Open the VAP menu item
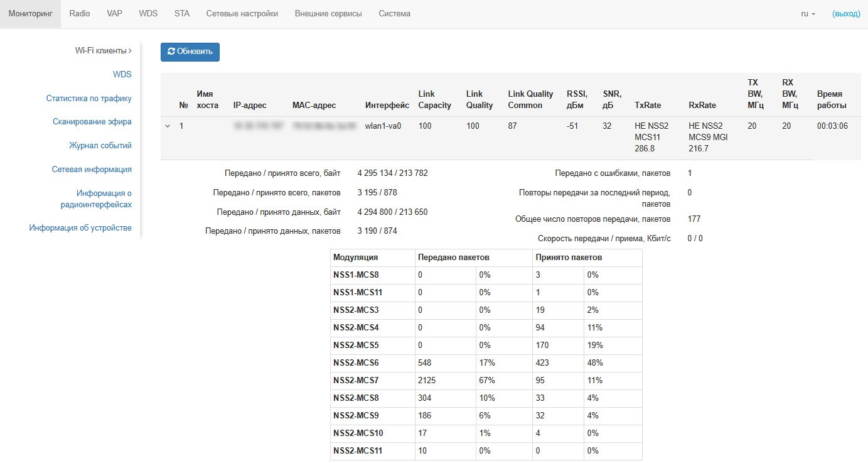The image size is (868, 463). 114,14
